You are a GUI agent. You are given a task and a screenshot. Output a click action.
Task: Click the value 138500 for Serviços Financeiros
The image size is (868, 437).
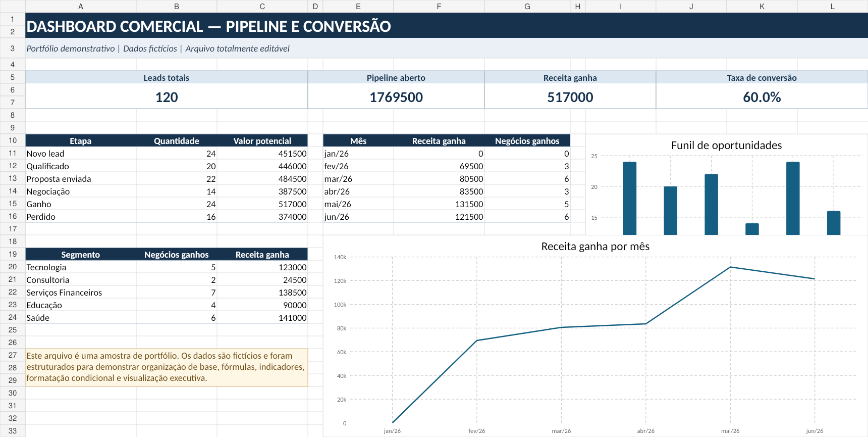pyautogui.click(x=262, y=292)
